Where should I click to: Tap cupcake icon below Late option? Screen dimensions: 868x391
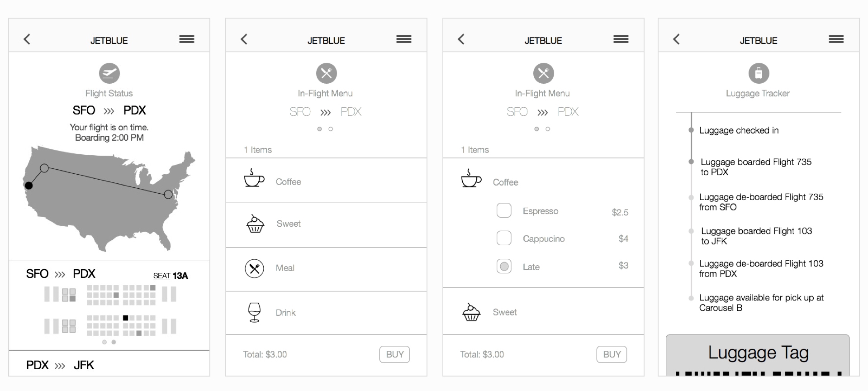pyautogui.click(x=471, y=312)
